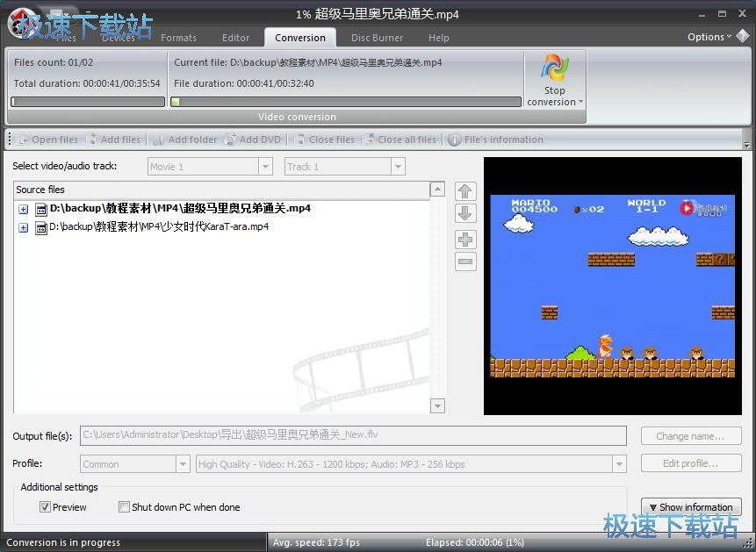Click the Change name button
Screen dimensions: 756x552
[691, 436]
